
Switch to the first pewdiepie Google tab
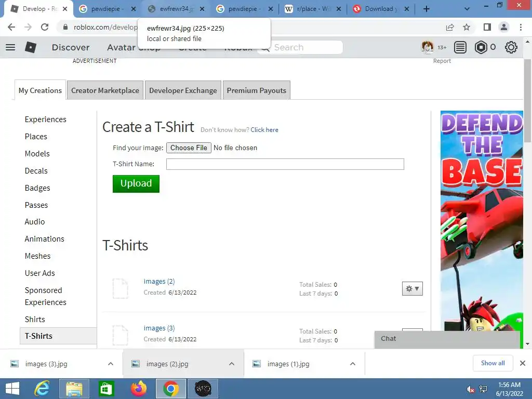point(107,9)
